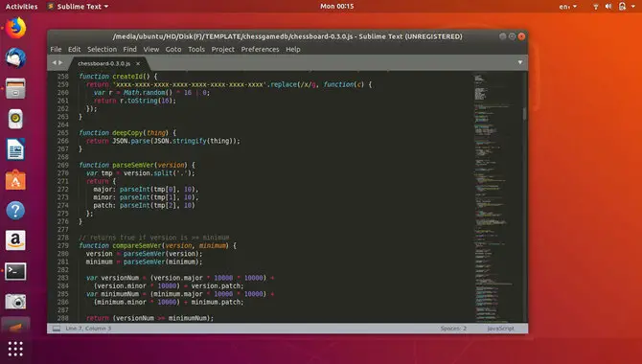Click parseSemVer in the function definition

coord(133,165)
